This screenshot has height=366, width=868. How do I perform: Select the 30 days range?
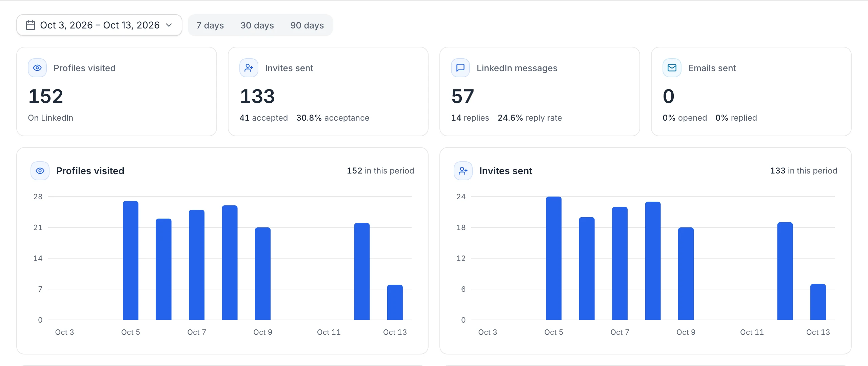257,25
